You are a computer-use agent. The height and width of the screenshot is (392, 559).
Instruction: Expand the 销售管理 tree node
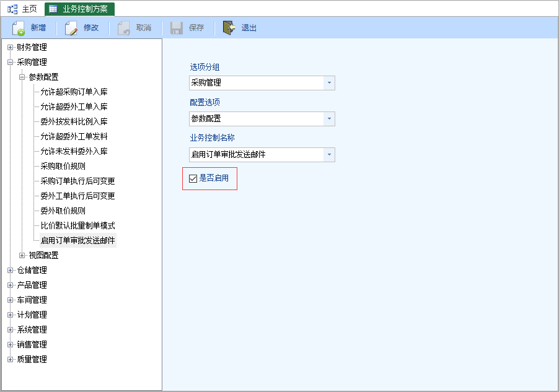[11, 344]
